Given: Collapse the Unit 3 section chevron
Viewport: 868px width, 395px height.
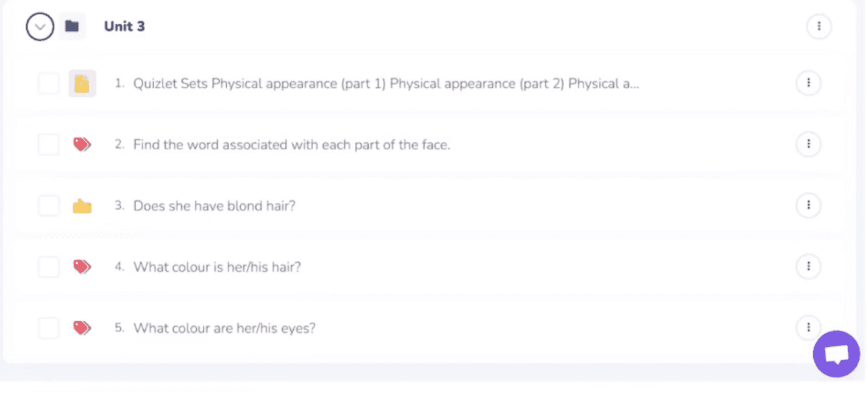Looking at the screenshot, I should tap(40, 26).
